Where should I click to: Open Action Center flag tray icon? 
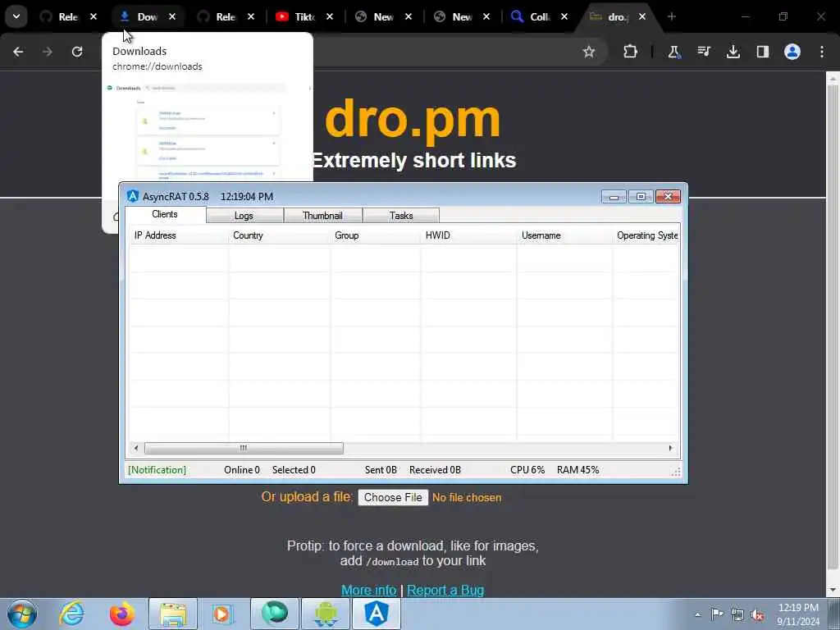[x=717, y=614]
